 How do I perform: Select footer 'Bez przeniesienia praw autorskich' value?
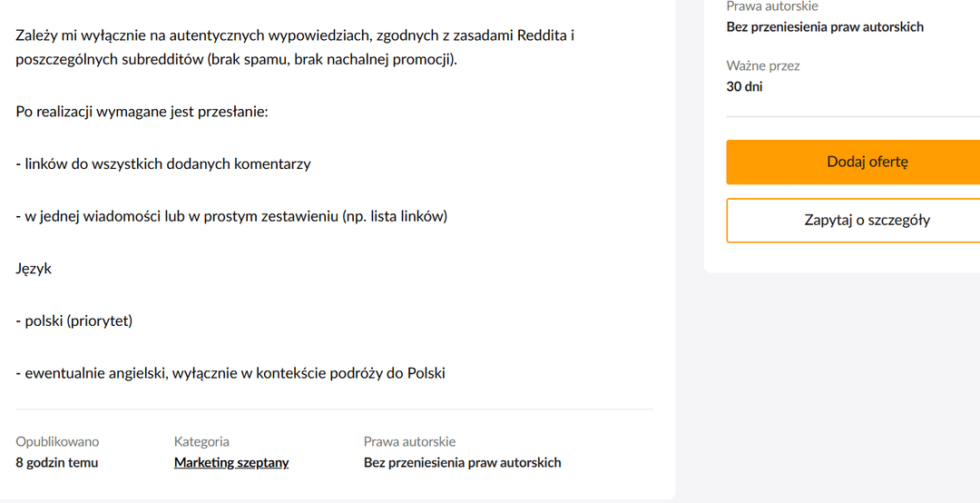click(x=462, y=462)
